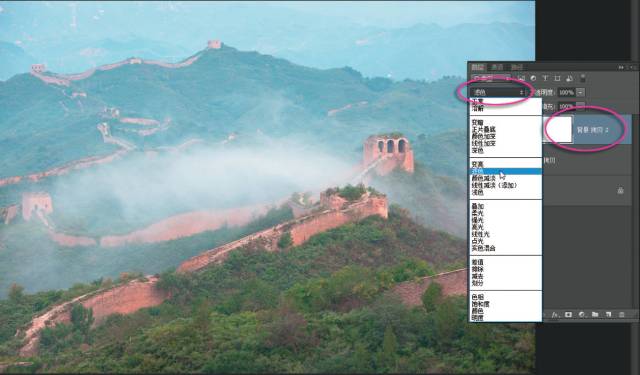
Task: Choose 正片叠底 blend mode
Action: (x=506, y=129)
